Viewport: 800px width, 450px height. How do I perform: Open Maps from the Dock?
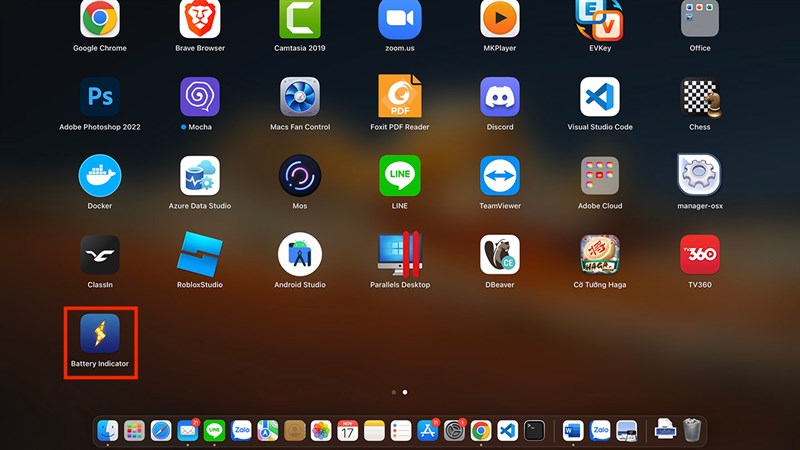[267, 431]
